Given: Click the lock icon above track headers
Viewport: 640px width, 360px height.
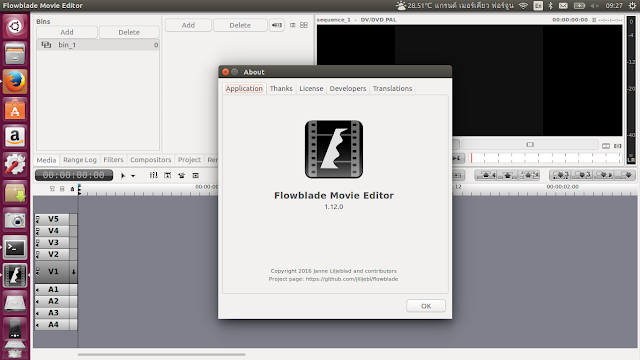Looking at the screenshot, I should [x=72, y=189].
